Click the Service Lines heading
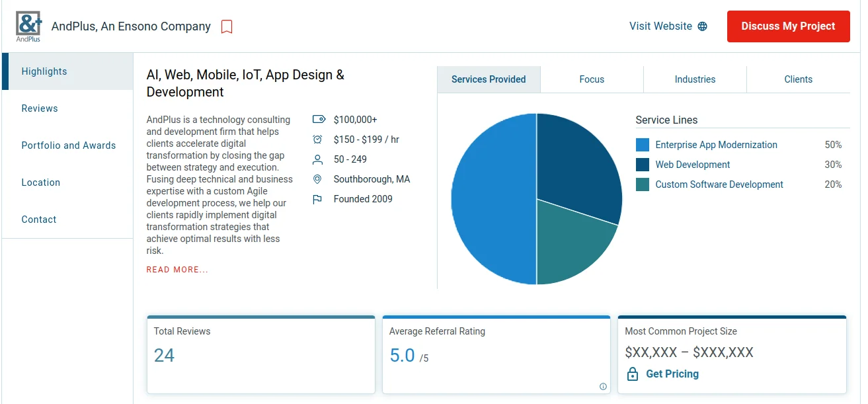868x404 pixels. point(666,120)
